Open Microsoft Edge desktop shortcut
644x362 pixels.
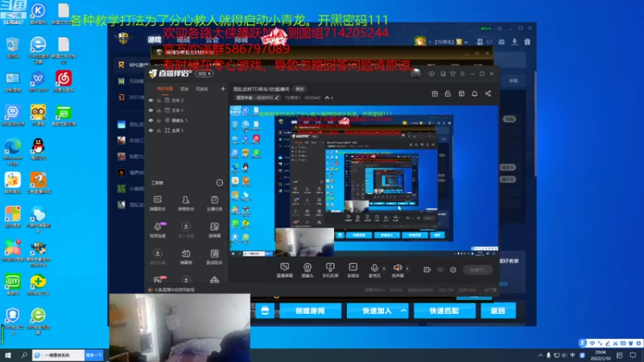point(13,152)
